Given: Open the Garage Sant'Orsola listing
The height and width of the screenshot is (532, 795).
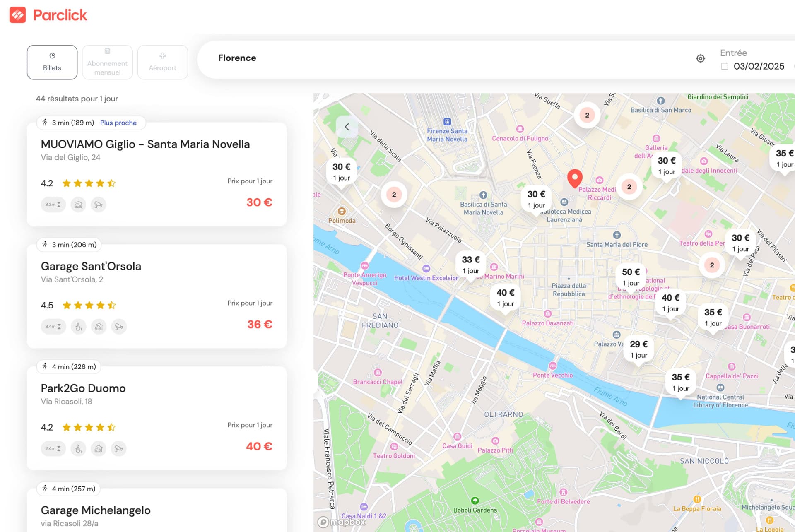Looking at the screenshot, I should (157, 296).
